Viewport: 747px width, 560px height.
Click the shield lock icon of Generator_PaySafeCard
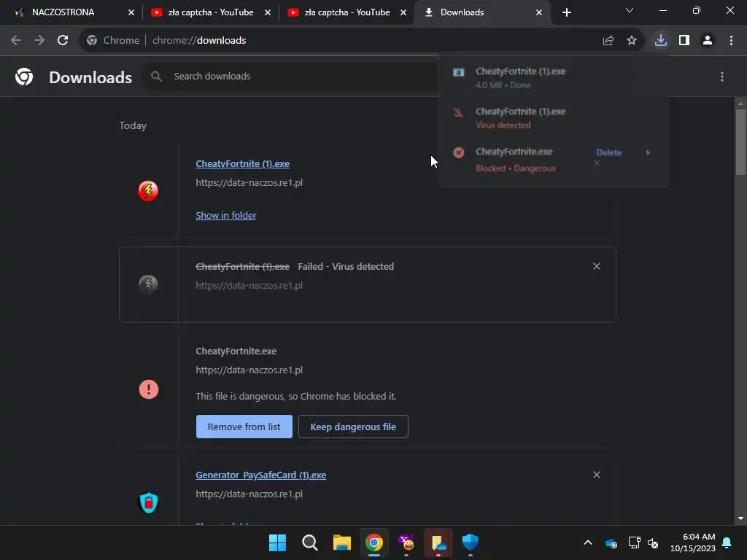coord(148,502)
